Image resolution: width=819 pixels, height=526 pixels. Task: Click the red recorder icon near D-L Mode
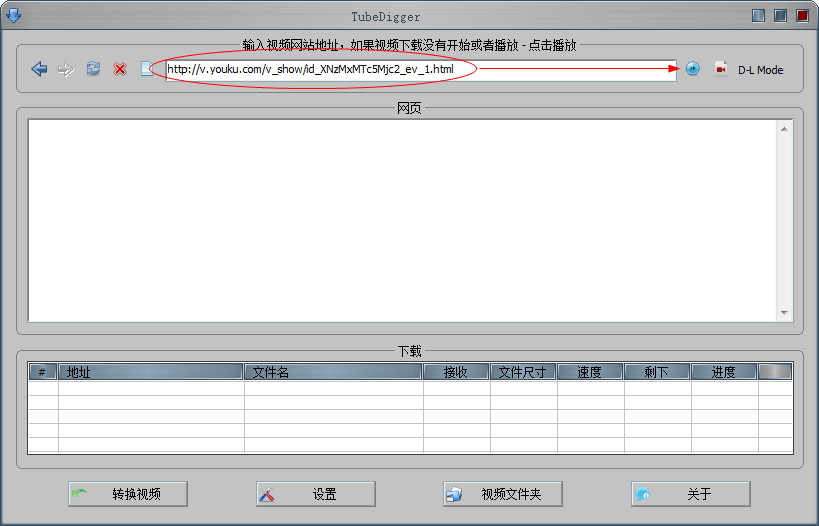(x=721, y=69)
